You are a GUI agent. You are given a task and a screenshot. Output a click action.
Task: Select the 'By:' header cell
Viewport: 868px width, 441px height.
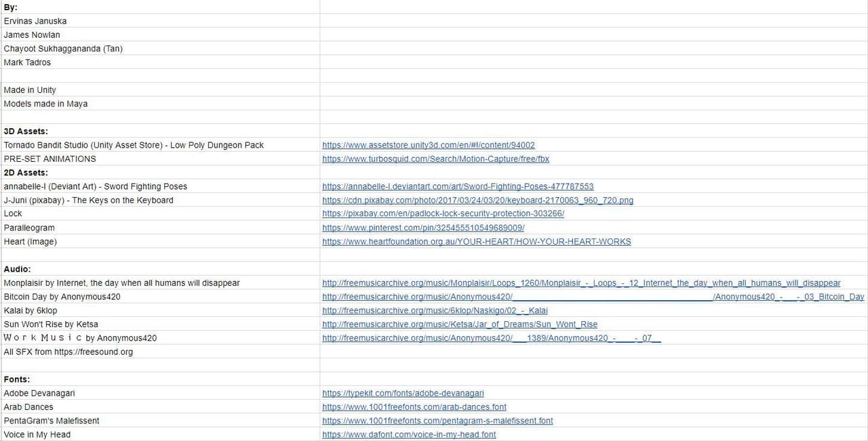click(x=160, y=7)
